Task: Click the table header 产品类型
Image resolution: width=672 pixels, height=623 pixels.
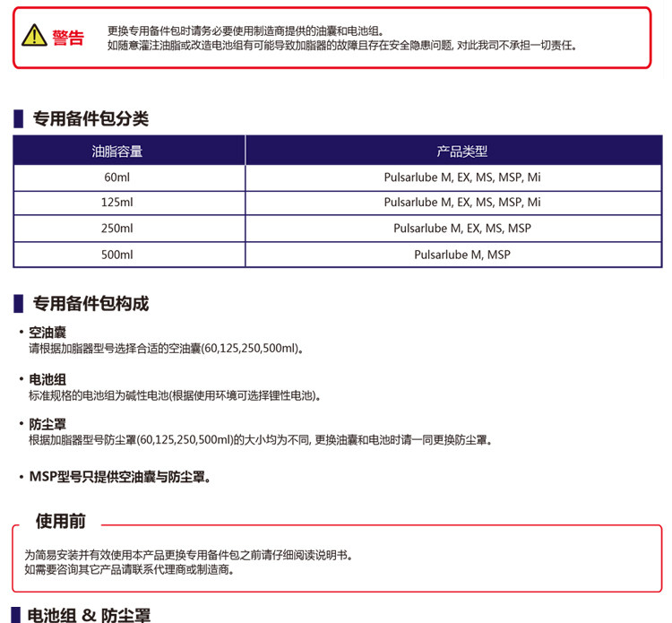Action: (462, 151)
